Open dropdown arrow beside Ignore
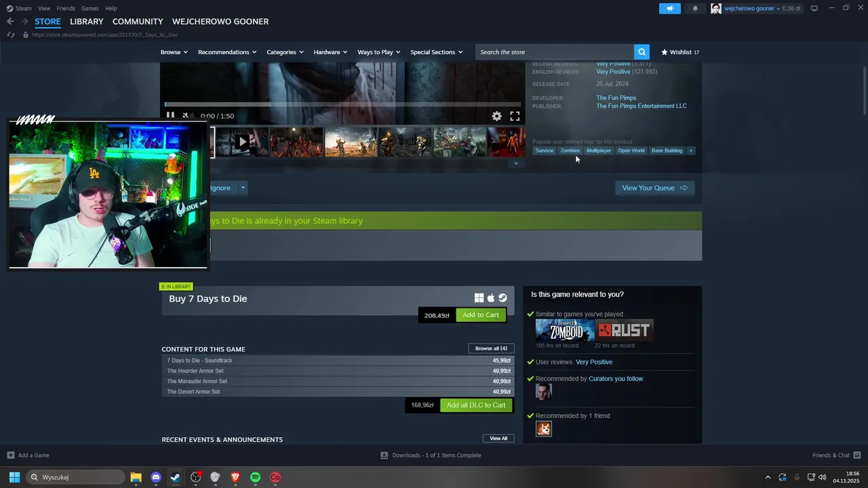Screen dimensions: 868x488 click(x=243, y=188)
